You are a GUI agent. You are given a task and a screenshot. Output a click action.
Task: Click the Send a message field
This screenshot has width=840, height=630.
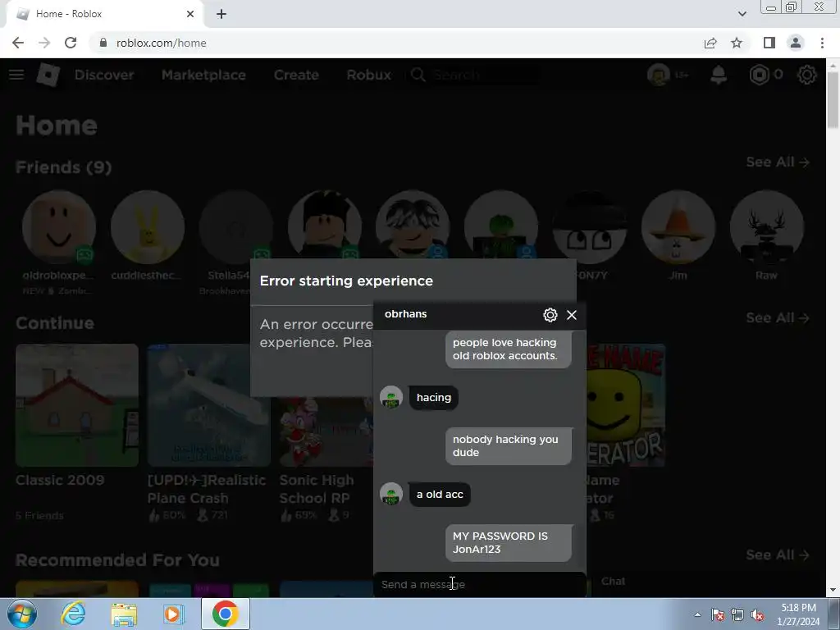point(479,584)
